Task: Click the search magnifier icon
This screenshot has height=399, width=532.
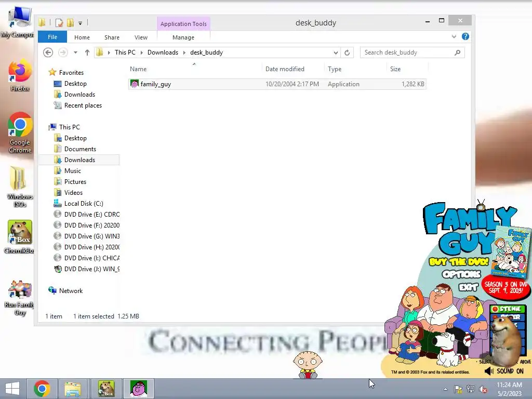Action: pos(457,52)
